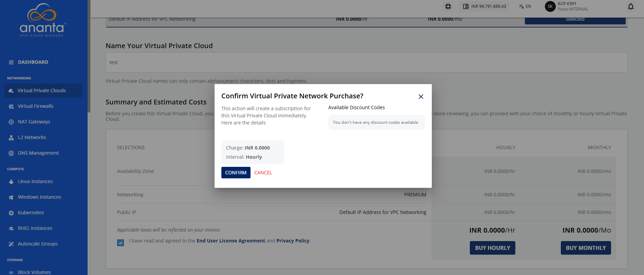Click the Block Volumes icon

pos(11,272)
